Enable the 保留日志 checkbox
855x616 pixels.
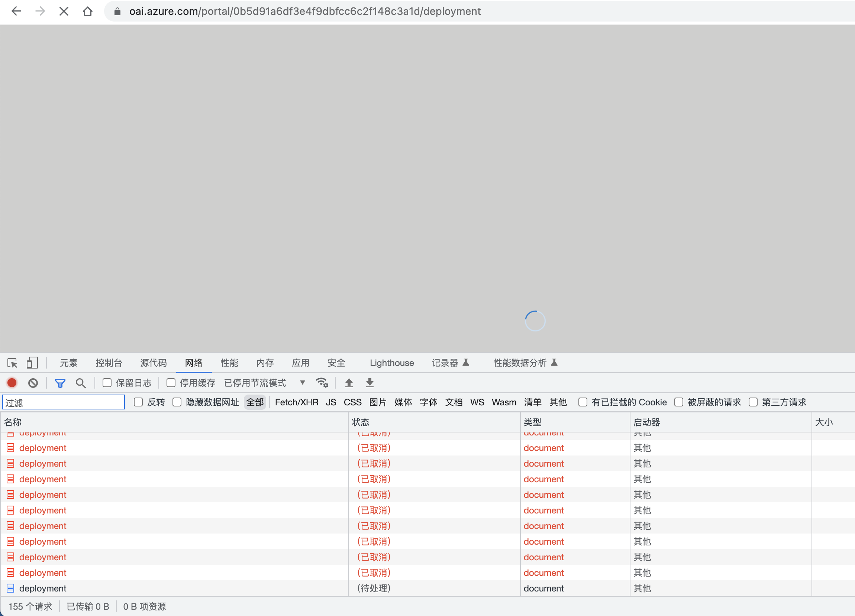(x=107, y=383)
